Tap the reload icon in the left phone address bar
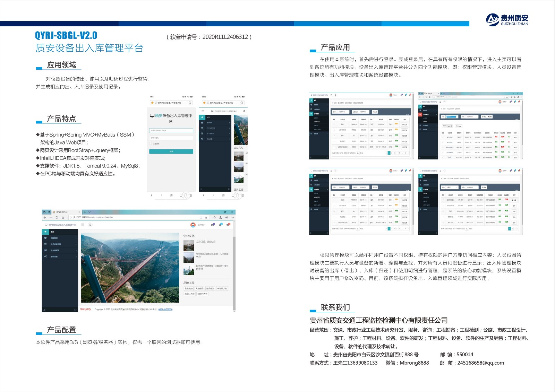 190,103
